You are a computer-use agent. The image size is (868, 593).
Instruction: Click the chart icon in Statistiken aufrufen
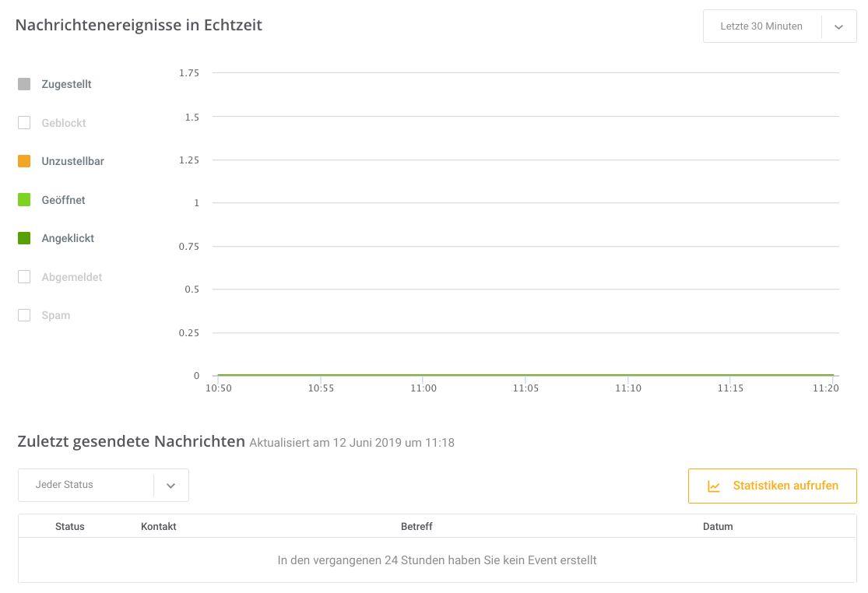[714, 487]
